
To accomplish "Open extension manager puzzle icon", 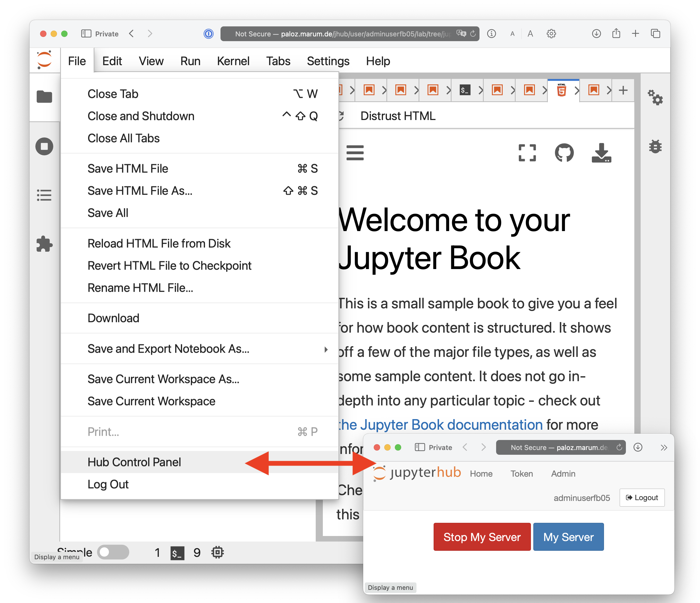I will pyautogui.click(x=44, y=244).
